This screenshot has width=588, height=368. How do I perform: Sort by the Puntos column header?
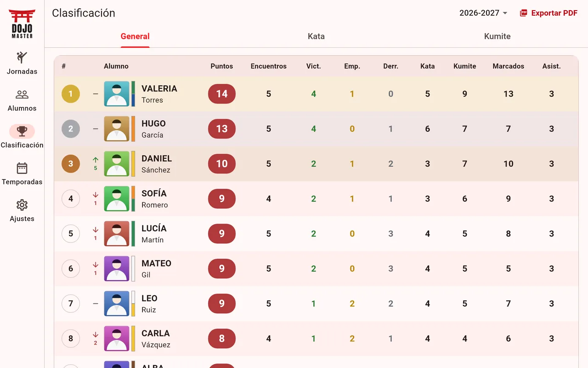click(x=222, y=66)
